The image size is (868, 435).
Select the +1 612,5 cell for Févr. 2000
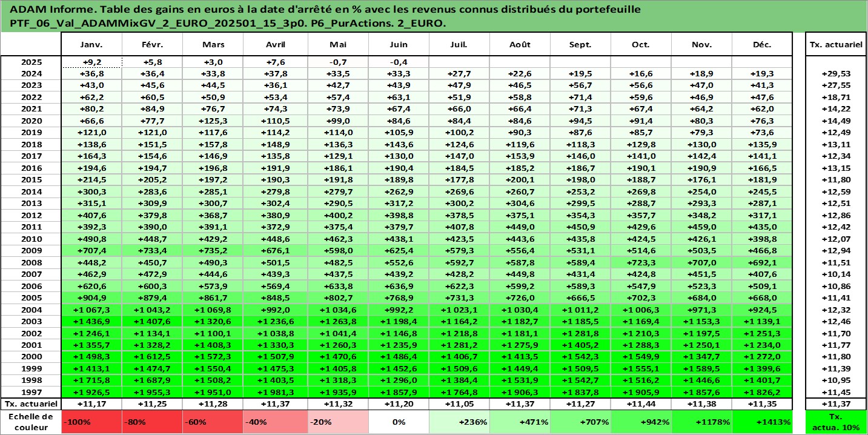tap(152, 357)
